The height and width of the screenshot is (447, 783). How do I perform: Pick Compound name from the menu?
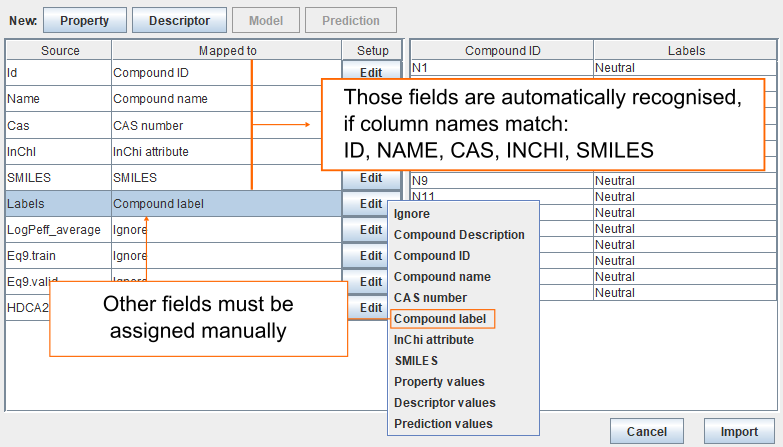point(442,277)
